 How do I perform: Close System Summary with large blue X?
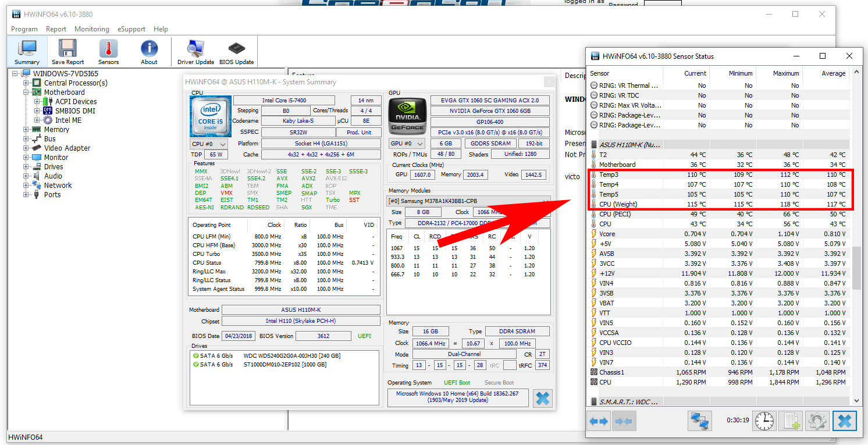pos(542,398)
